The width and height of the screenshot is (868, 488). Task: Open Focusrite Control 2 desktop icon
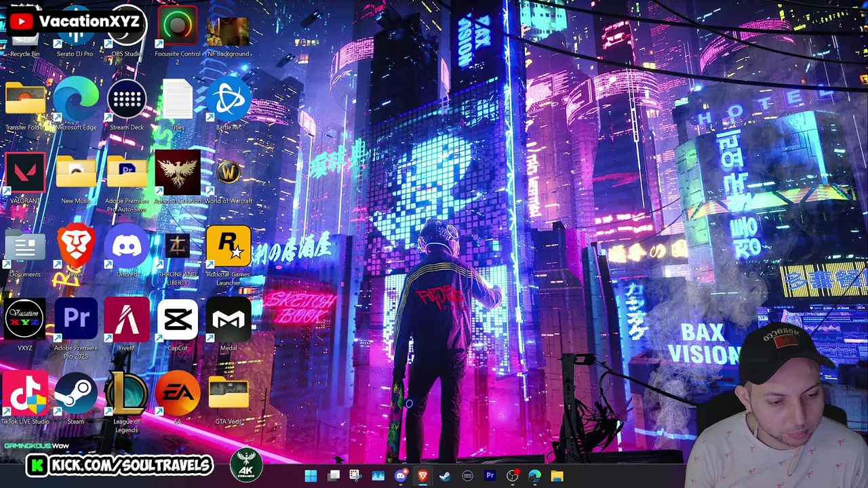178,34
